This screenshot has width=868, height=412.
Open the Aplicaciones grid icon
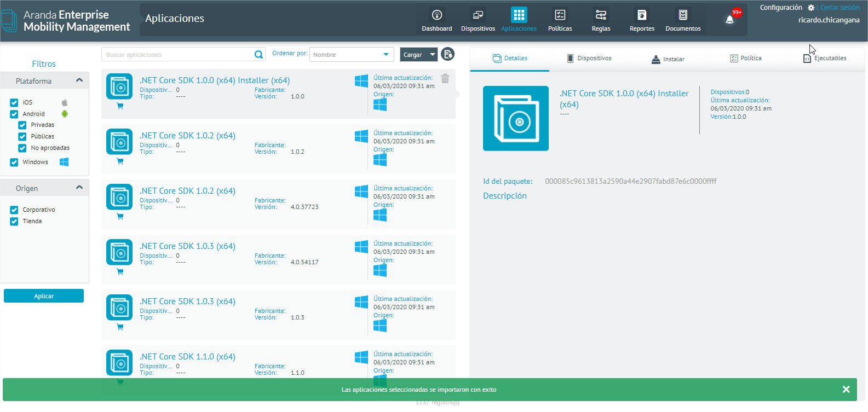(x=519, y=15)
